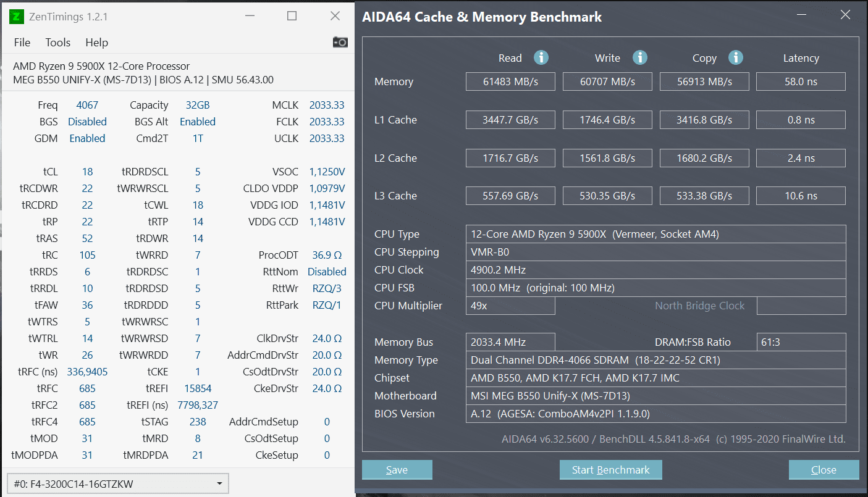Click the Start Benchmark button
The image size is (868, 497).
pyautogui.click(x=610, y=470)
